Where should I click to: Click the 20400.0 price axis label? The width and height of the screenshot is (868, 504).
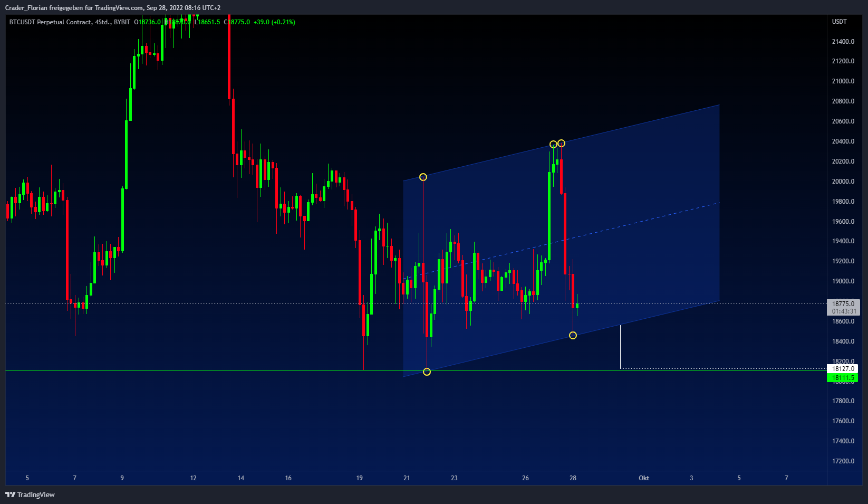tap(843, 141)
